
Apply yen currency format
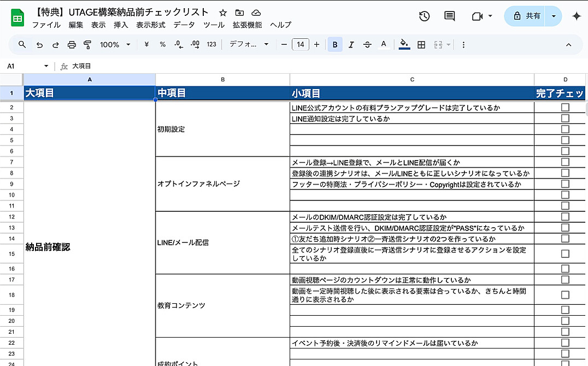[x=146, y=45]
